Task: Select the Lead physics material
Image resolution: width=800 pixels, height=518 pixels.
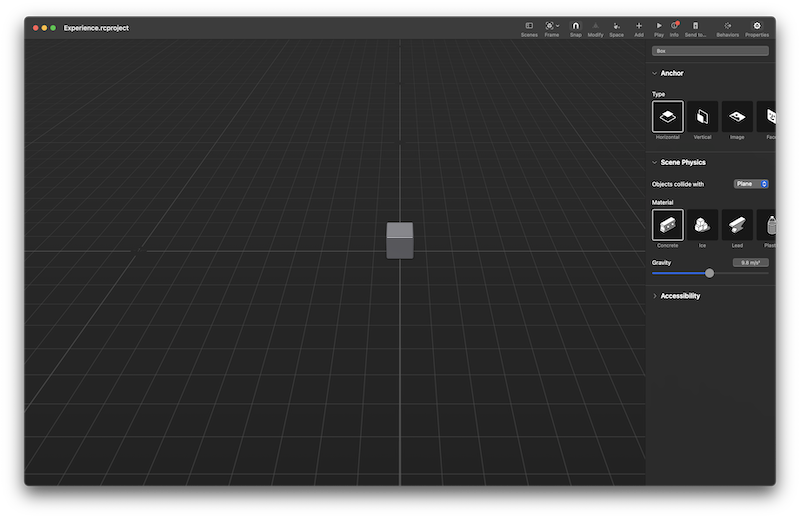Action: pyautogui.click(x=737, y=225)
